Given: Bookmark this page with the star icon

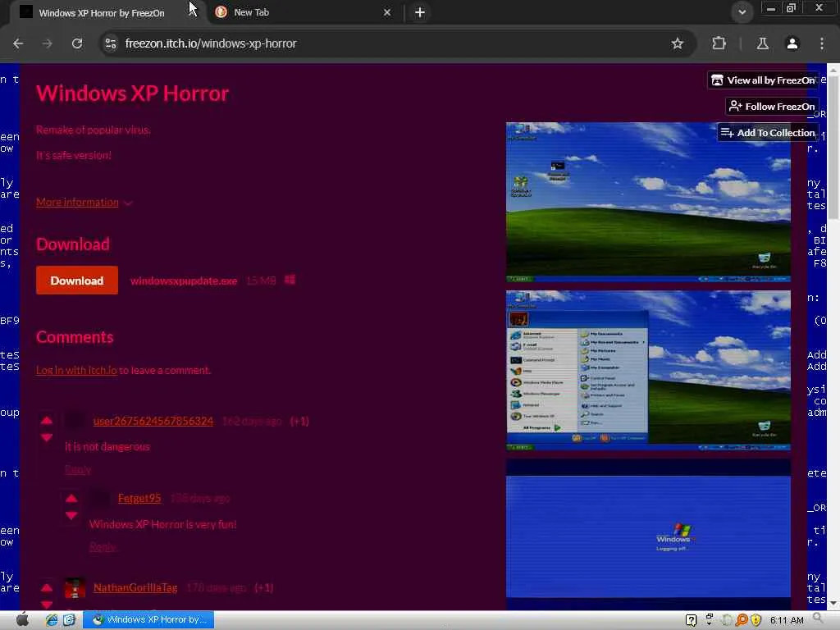Looking at the screenshot, I should pyautogui.click(x=677, y=44).
